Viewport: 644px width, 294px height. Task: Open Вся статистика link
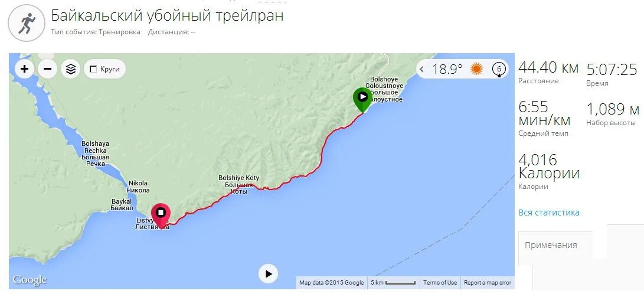point(549,213)
